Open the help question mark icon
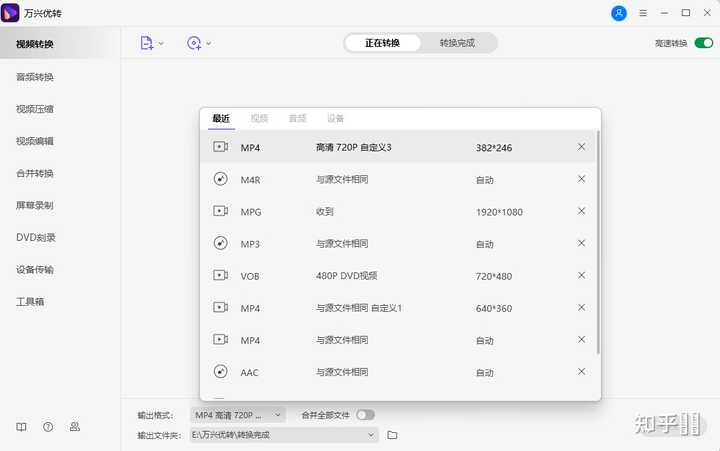Image resolution: width=720 pixels, height=451 pixels. 48,427
